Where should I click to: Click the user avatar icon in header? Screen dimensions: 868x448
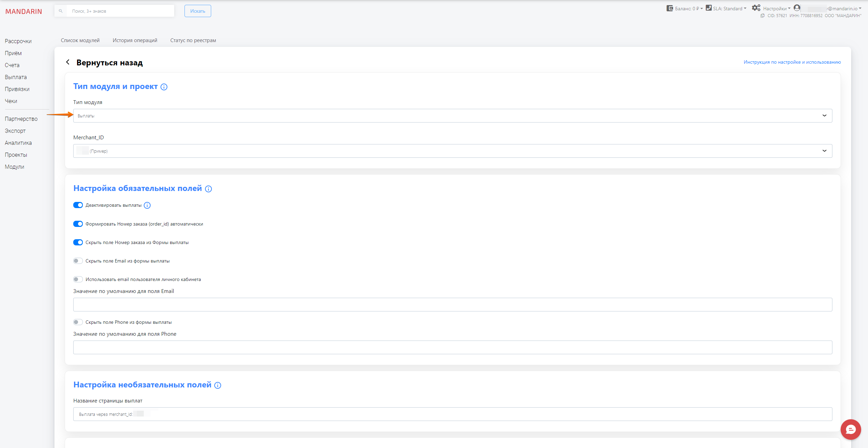797,8
